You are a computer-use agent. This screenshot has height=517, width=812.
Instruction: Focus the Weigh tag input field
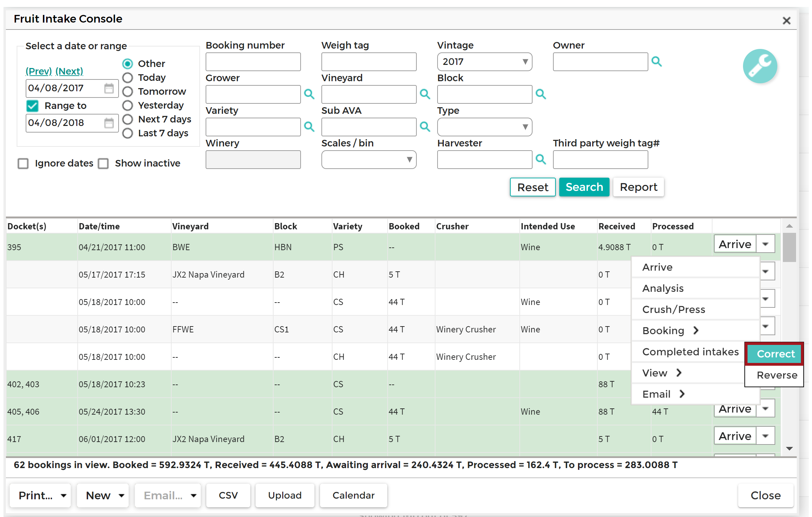[x=369, y=62]
